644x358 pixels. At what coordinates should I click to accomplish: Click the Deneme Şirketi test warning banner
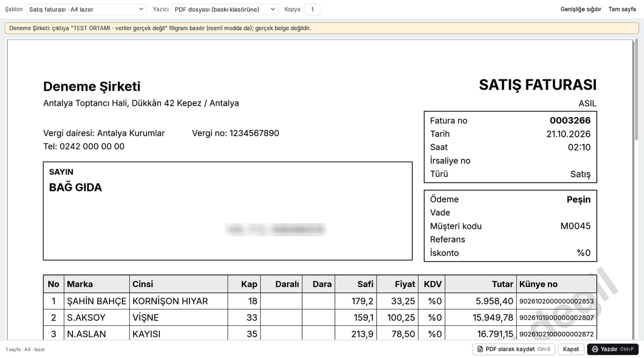tap(322, 28)
